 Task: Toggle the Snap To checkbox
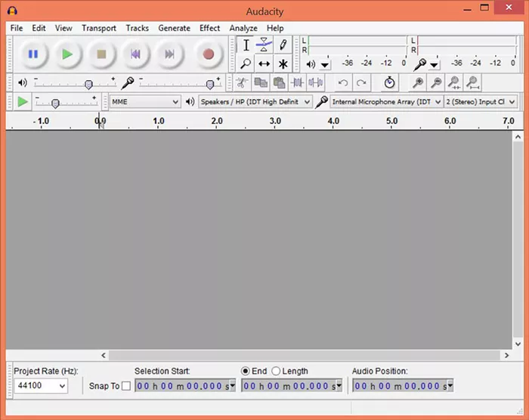[x=126, y=386]
